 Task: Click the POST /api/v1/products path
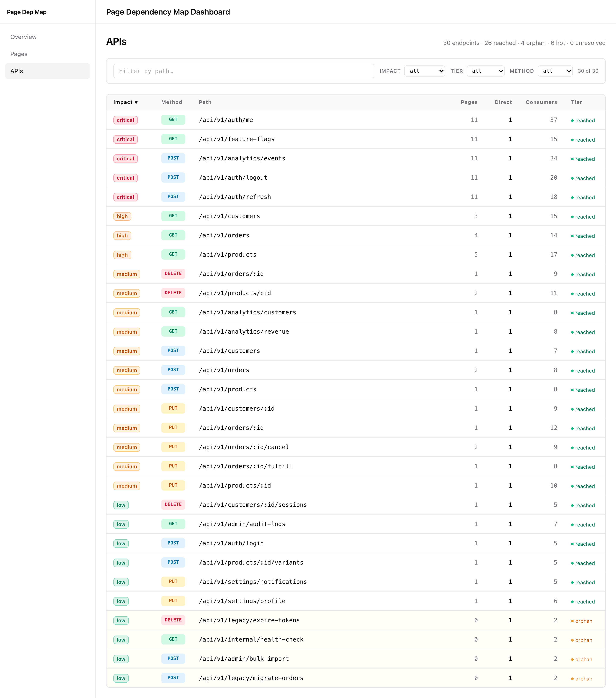[228, 389]
